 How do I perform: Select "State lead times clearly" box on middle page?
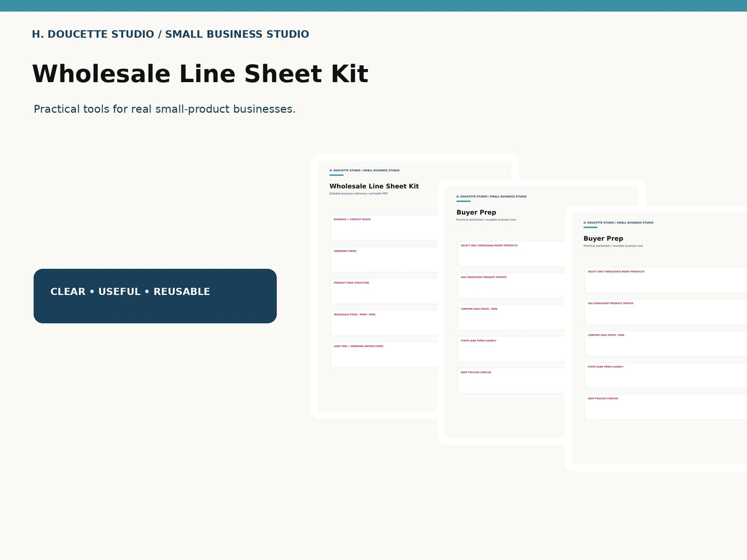point(511,349)
